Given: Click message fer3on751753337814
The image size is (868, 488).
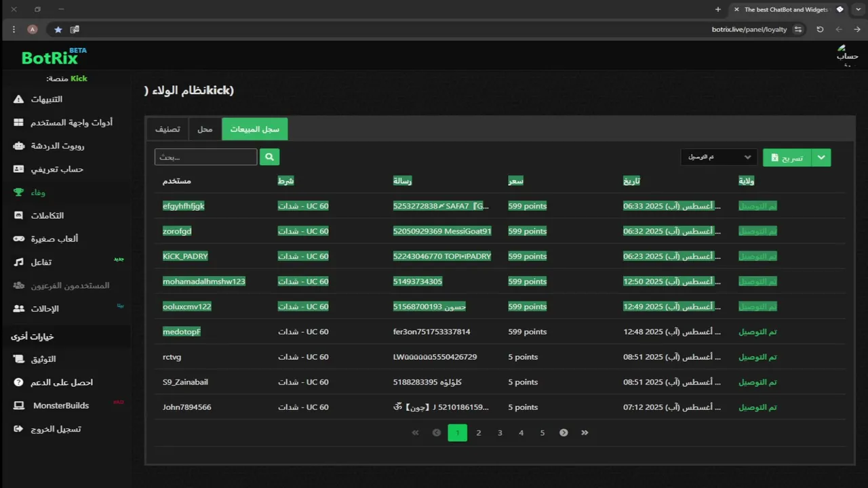Looking at the screenshot, I should [432, 331].
